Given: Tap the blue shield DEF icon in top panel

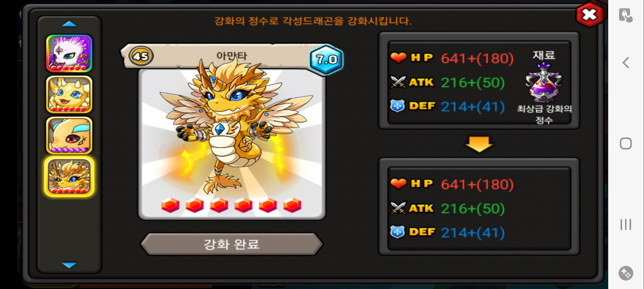Looking at the screenshot, I should [397, 106].
